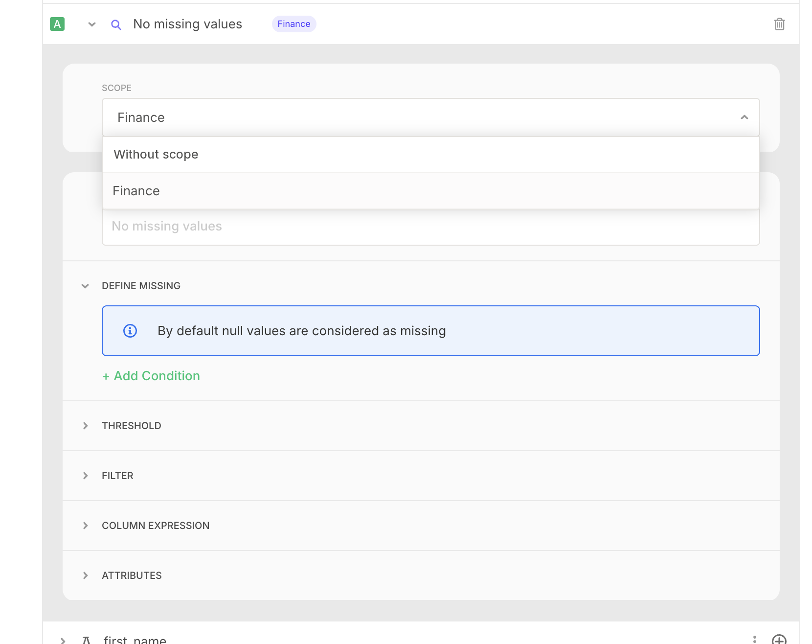Click the green A grade badge icon
The height and width of the screenshot is (644, 812).
[x=57, y=24]
